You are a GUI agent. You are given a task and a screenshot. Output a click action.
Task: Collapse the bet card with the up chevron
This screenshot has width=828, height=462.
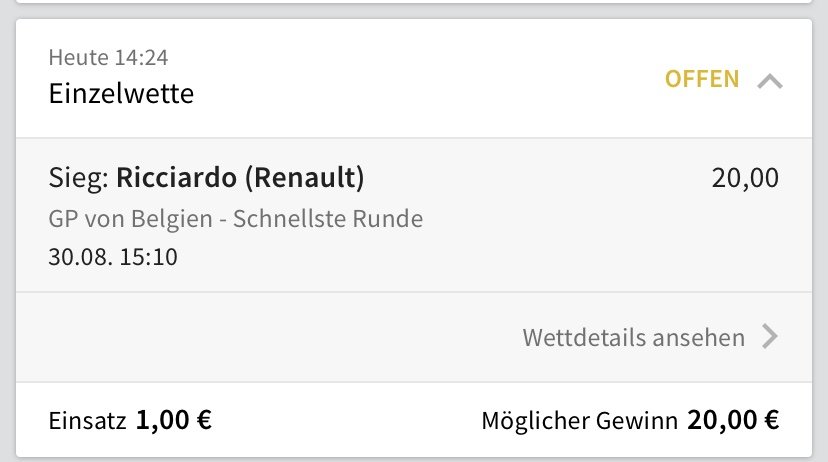(x=770, y=81)
